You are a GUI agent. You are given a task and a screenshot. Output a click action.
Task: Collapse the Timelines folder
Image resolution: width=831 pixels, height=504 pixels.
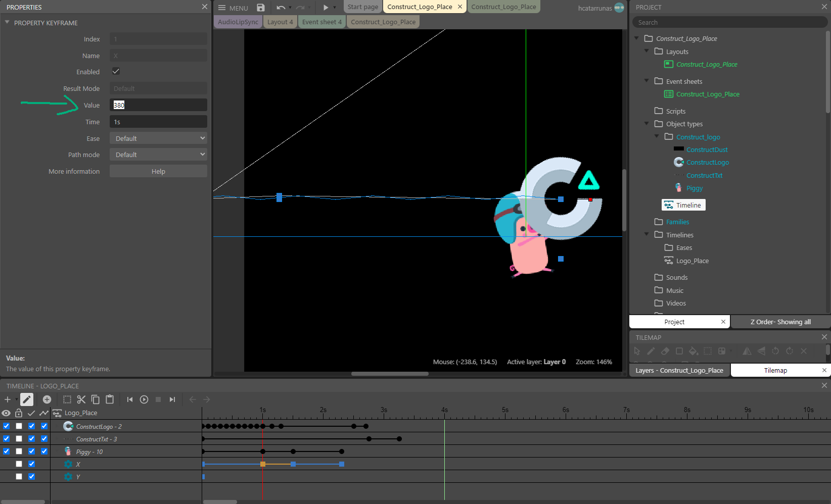(647, 234)
